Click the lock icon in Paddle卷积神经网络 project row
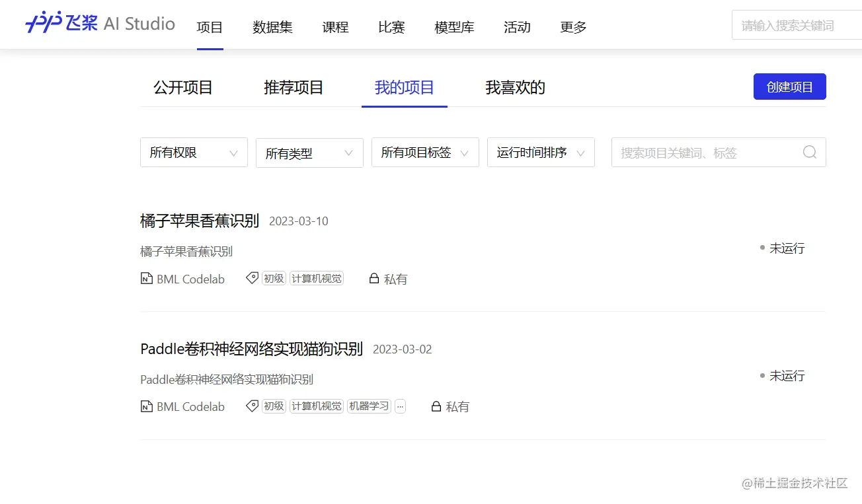The width and height of the screenshot is (862, 504). click(x=436, y=406)
